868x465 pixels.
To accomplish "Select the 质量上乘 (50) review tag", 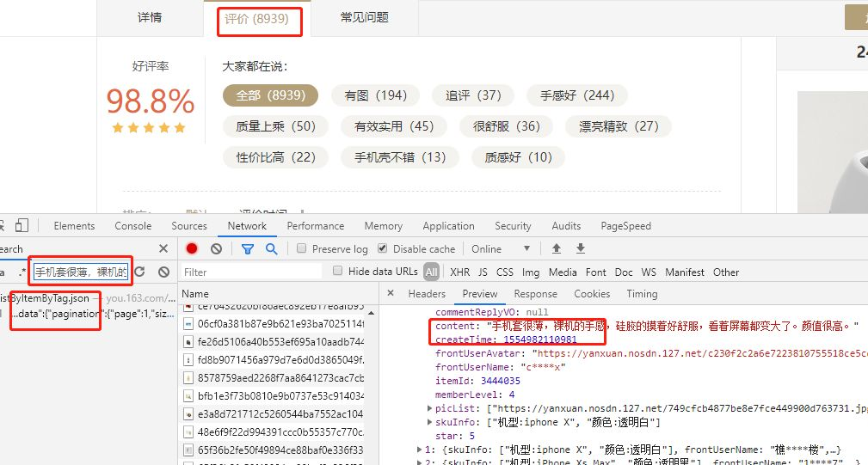I will [x=275, y=126].
